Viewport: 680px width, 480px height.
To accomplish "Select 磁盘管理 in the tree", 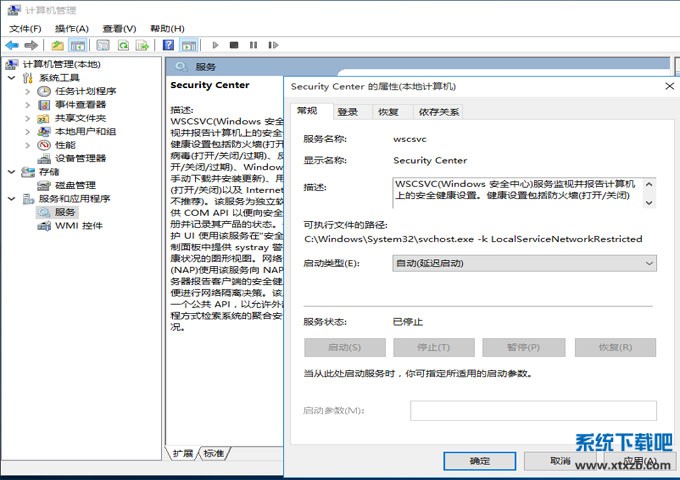I will click(x=75, y=185).
